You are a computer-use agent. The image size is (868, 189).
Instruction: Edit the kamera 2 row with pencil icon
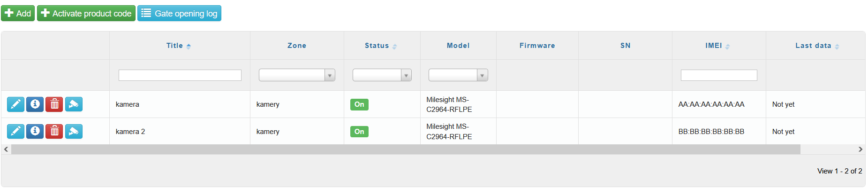15,131
